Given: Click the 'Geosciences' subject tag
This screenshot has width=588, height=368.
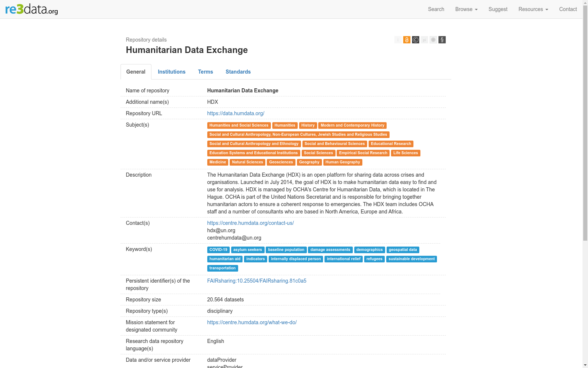Looking at the screenshot, I should 281,162.
